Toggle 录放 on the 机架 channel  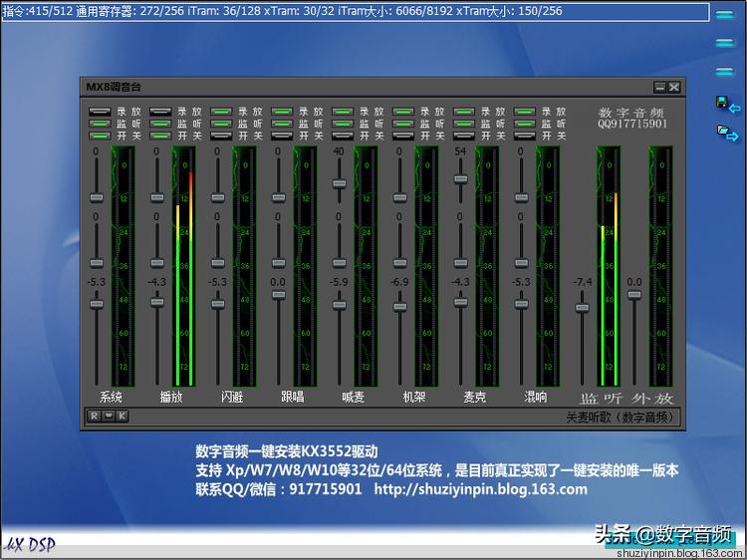tap(403, 112)
